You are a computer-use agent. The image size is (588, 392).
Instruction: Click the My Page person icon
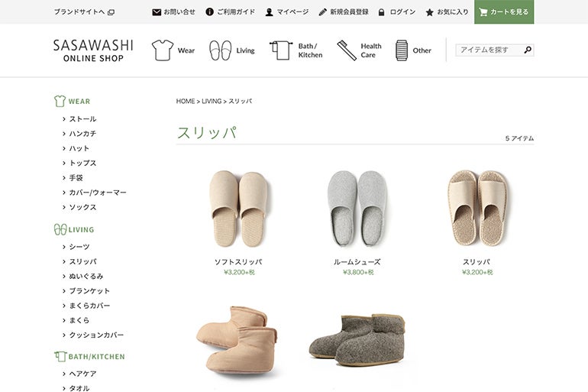pyautogui.click(x=269, y=12)
